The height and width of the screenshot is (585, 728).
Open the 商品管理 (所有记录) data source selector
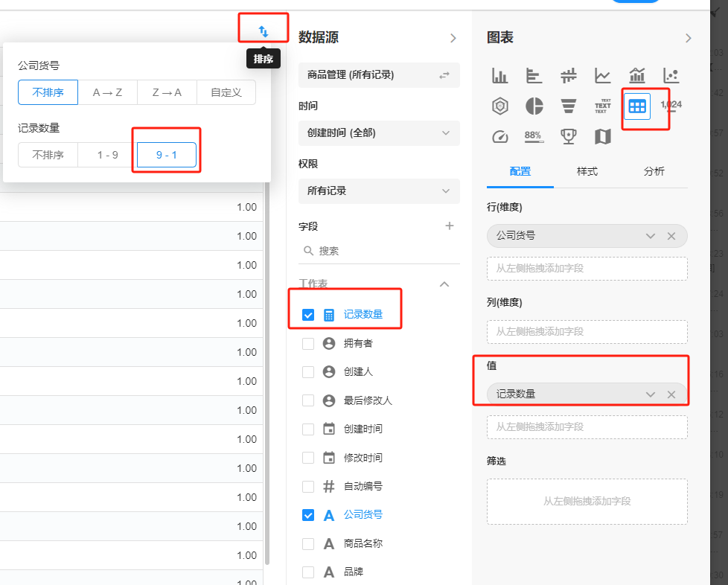click(379, 75)
